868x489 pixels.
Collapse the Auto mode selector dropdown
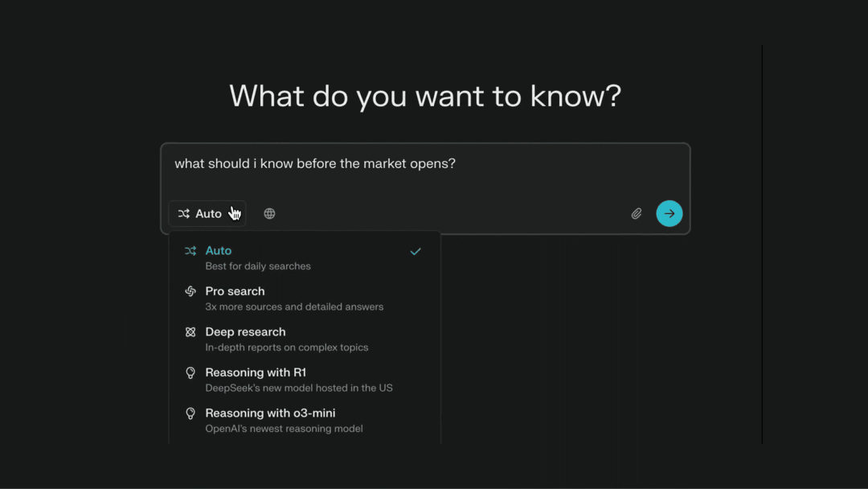pos(207,214)
